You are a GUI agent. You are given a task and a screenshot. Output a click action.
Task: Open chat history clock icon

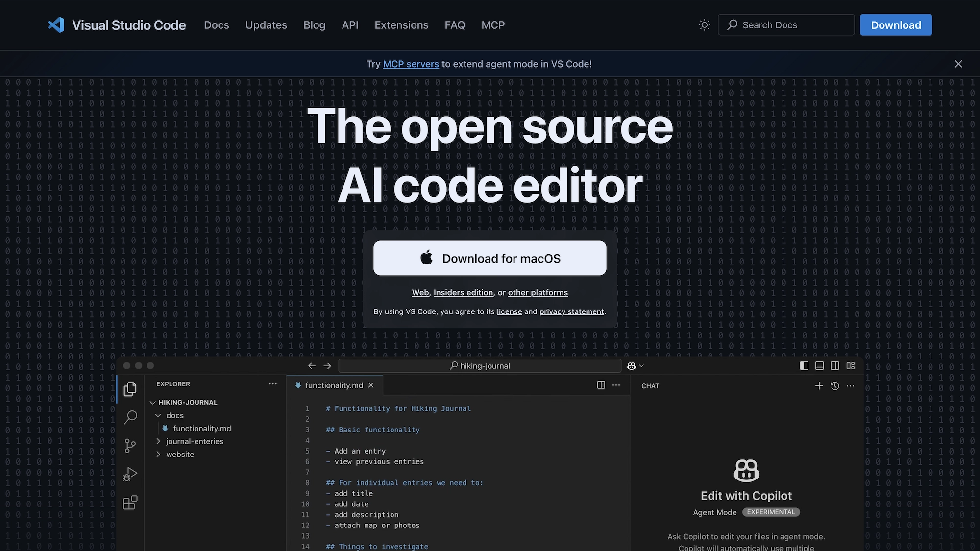coord(835,386)
